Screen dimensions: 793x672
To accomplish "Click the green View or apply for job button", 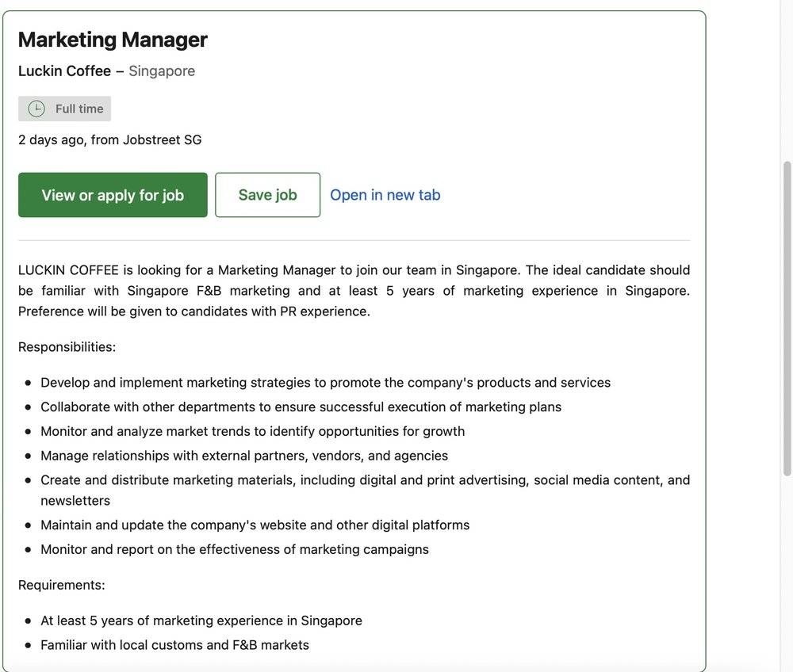I will coord(113,195).
